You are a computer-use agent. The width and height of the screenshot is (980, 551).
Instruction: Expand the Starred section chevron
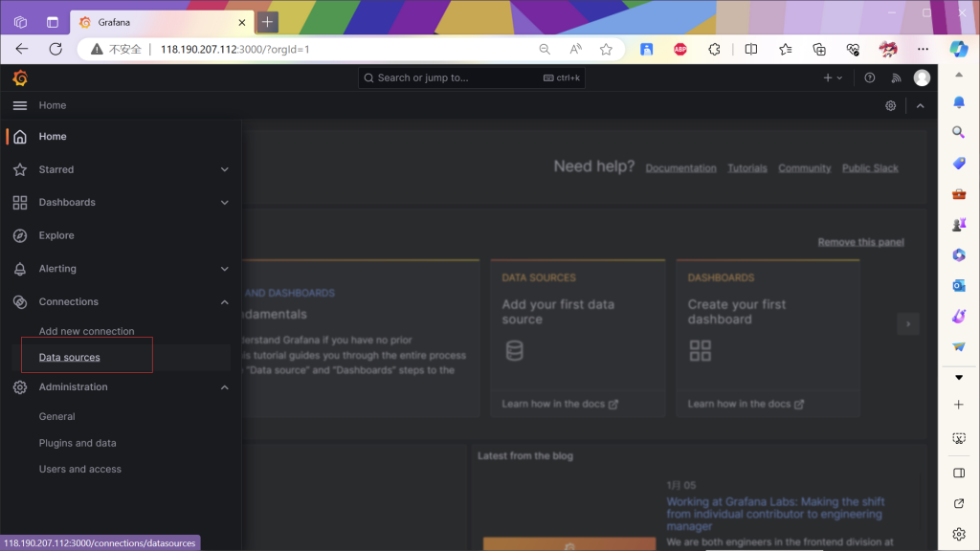tap(224, 169)
